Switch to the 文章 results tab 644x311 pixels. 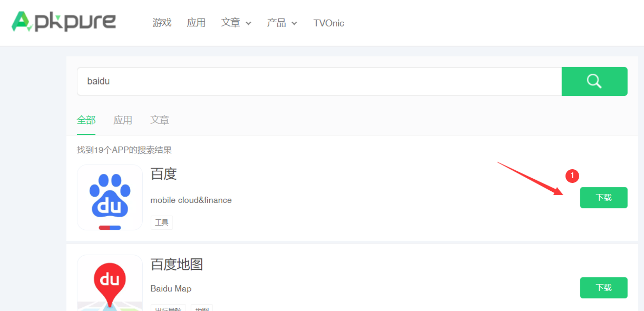click(160, 120)
